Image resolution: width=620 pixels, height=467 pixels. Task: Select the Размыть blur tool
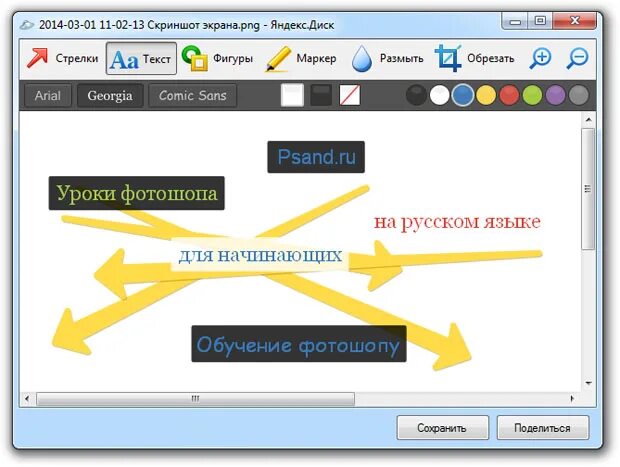[x=387, y=59]
